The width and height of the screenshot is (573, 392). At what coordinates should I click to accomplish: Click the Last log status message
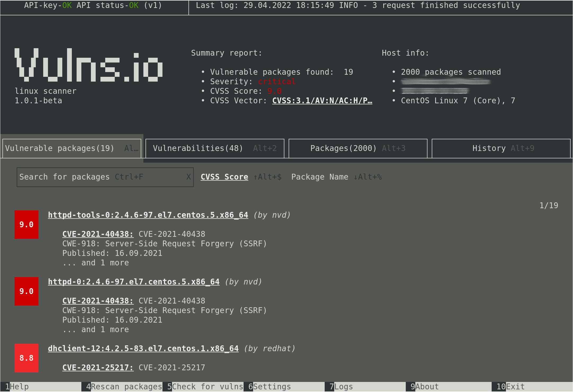358,5
